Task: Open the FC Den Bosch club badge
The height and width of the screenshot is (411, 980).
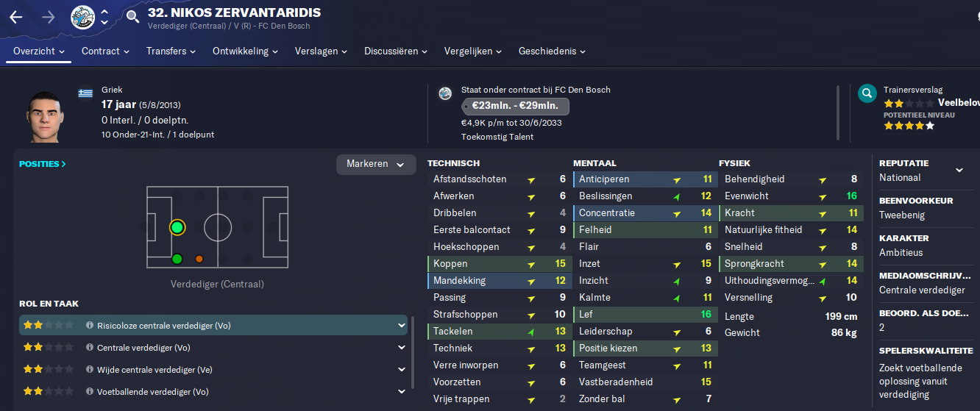Action: [83, 17]
